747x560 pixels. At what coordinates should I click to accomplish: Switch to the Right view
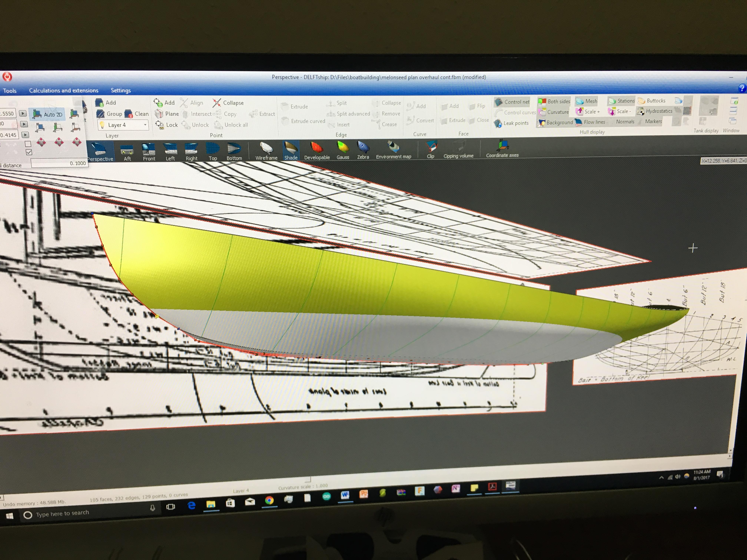192,152
